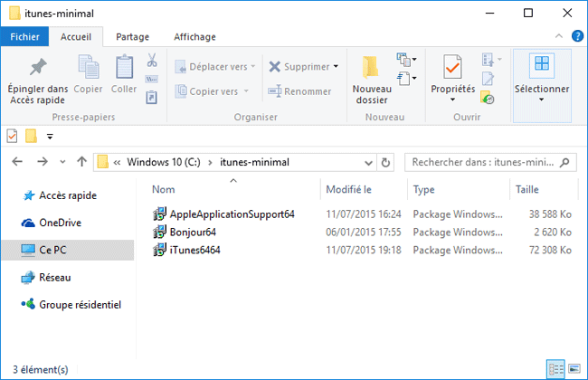Click the Épingler dans Accès rapide pin icon
This screenshot has width=588, height=380.
pos(38,67)
